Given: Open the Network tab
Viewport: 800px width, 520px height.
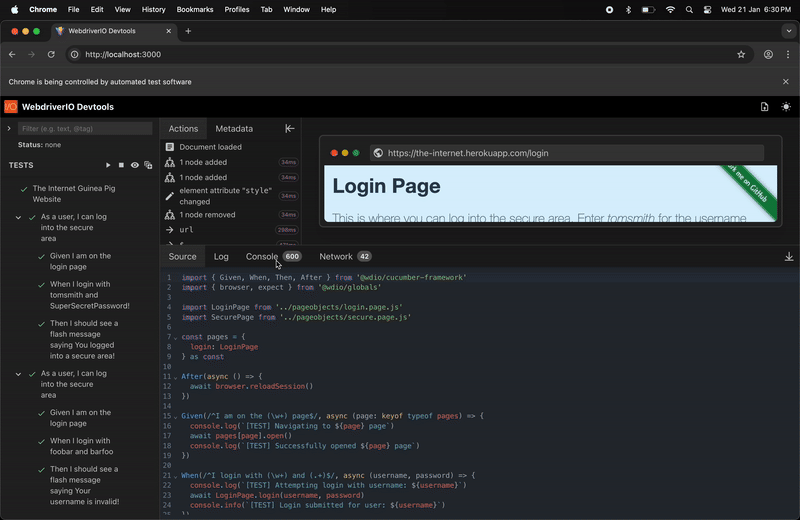Looking at the screenshot, I should coord(336,257).
